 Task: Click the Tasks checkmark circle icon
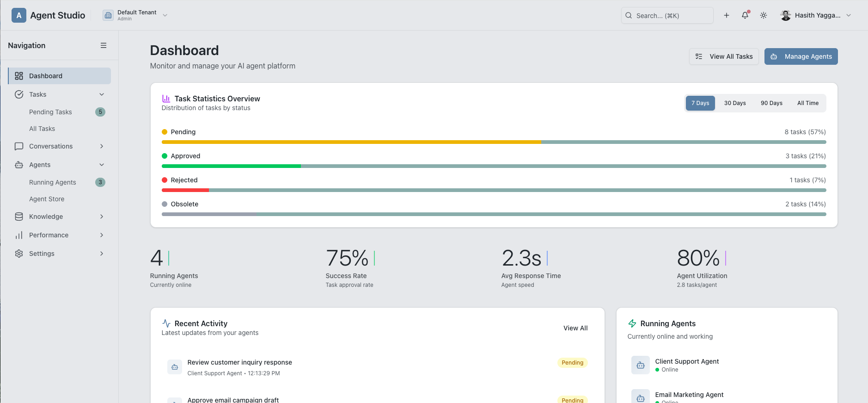click(19, 94)
